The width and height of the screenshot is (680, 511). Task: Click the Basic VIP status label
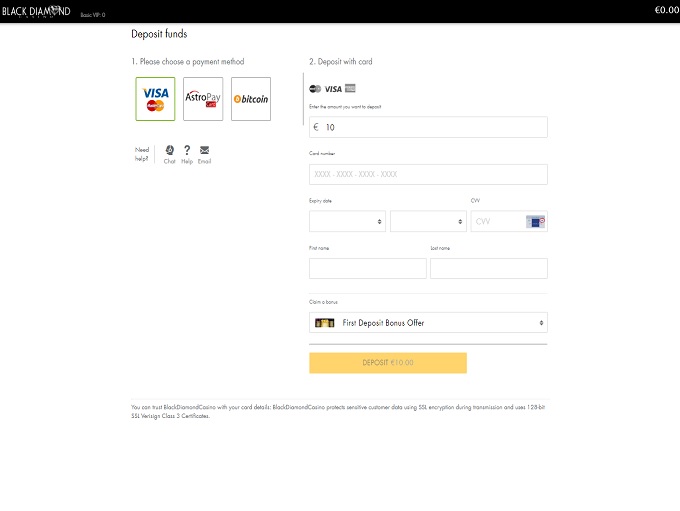[x=92, y=15]
